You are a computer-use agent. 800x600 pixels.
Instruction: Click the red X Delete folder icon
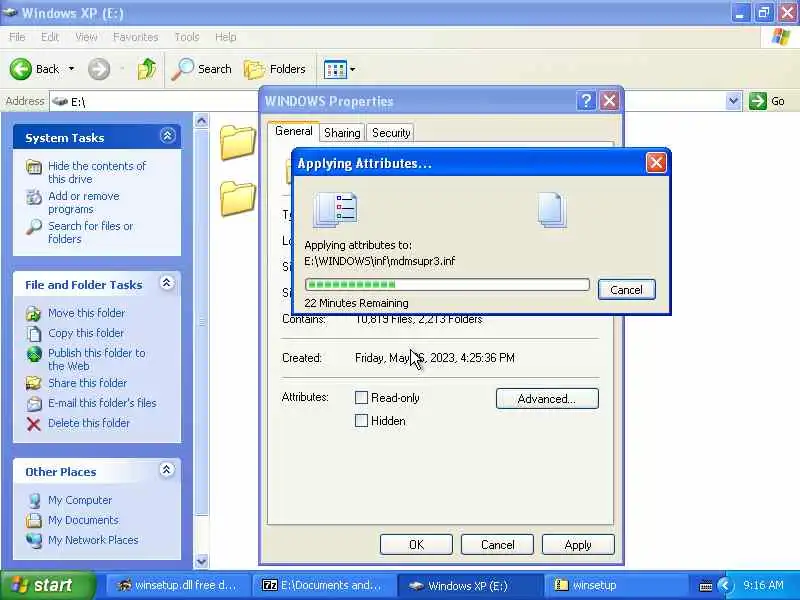click(34, 424)
